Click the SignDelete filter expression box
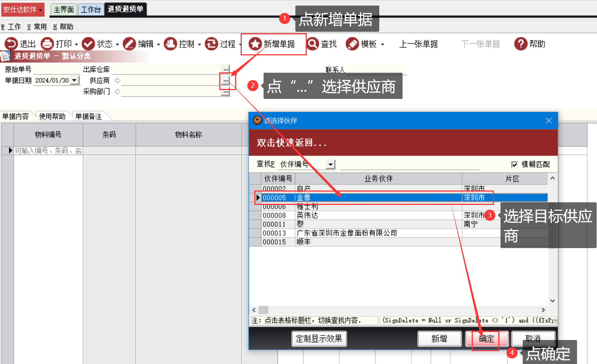This screenshot has height=364, width=597. coord(469,320)
